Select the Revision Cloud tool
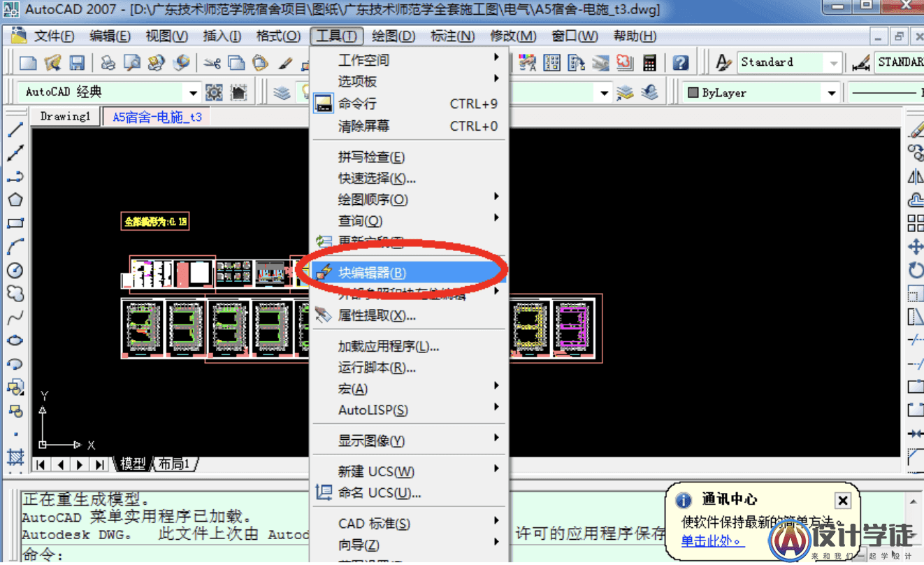This screenshot has height=565, width=924. point(15,294)
